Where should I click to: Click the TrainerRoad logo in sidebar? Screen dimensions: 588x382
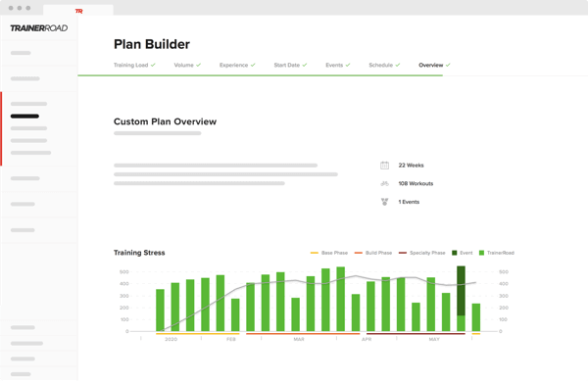(39, 28)
